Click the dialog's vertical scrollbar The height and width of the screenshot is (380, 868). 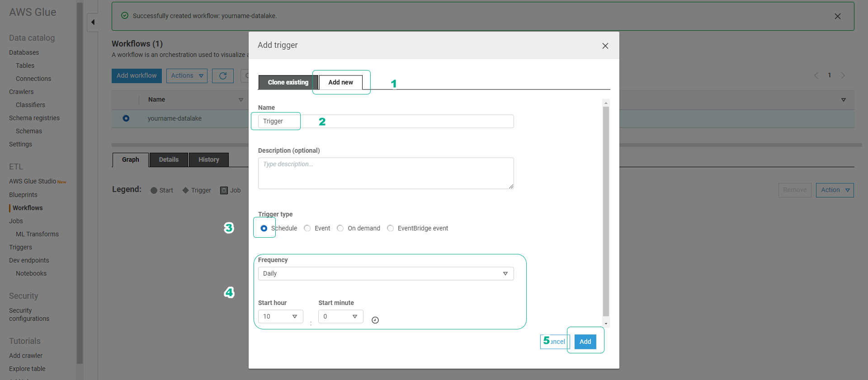[x=606, y=211]
